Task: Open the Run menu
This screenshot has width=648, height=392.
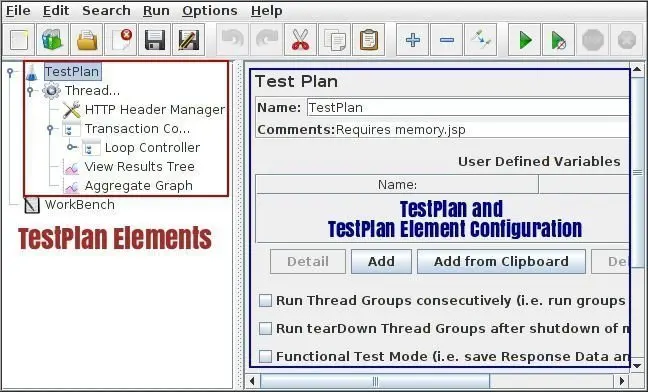Action: point(156,11)
